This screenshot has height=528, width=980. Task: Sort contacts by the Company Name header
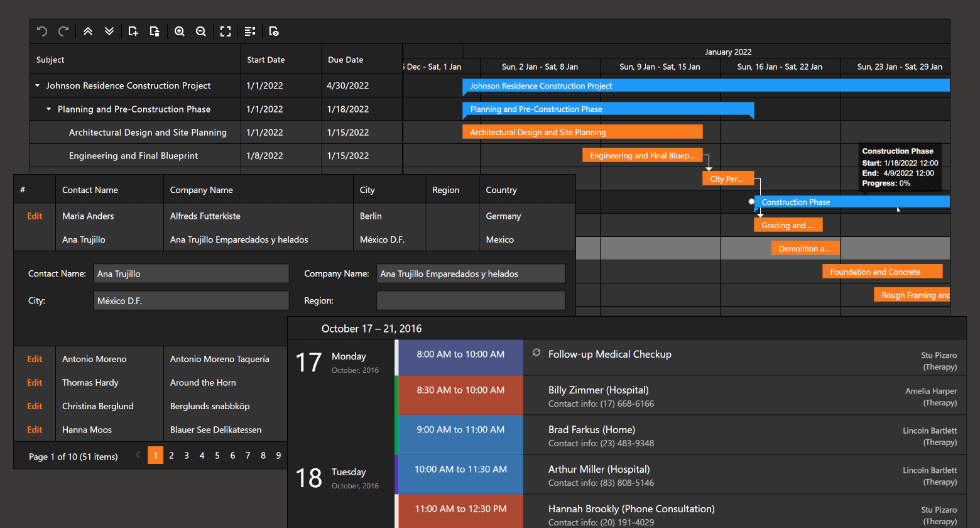coord(258,190)
